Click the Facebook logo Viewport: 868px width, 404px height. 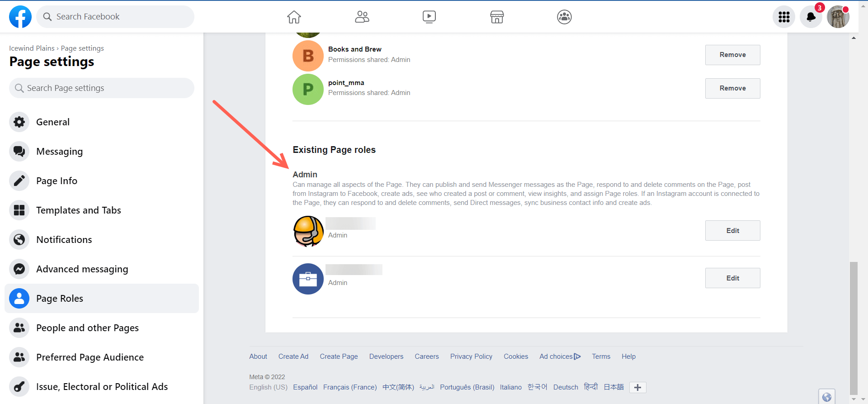(x=20, y=17)
